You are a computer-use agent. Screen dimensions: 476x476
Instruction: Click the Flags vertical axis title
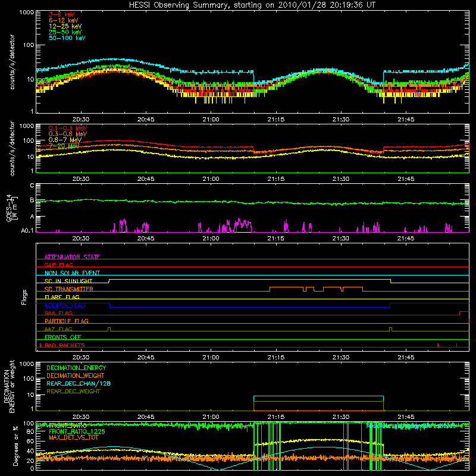pyautogui.click(x=24, y=297)
